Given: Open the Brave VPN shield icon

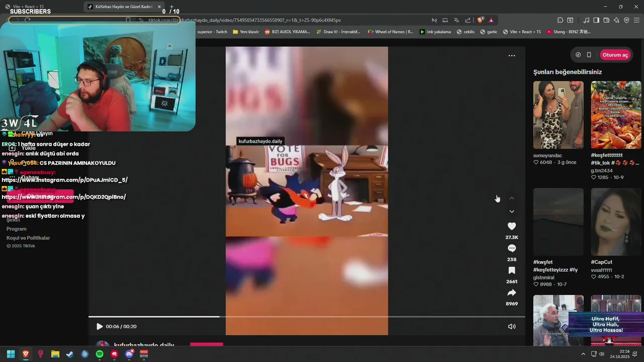Looking at the screenshot, I should point(626,20).
